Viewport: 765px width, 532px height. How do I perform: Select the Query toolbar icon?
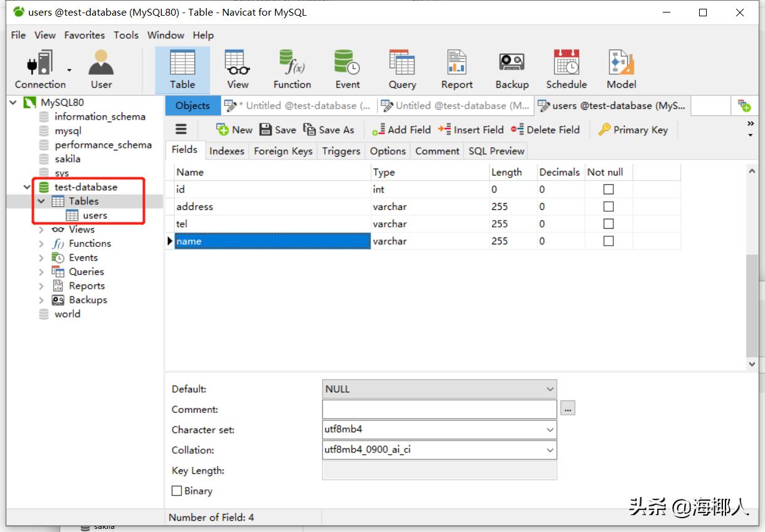[402, 69]
